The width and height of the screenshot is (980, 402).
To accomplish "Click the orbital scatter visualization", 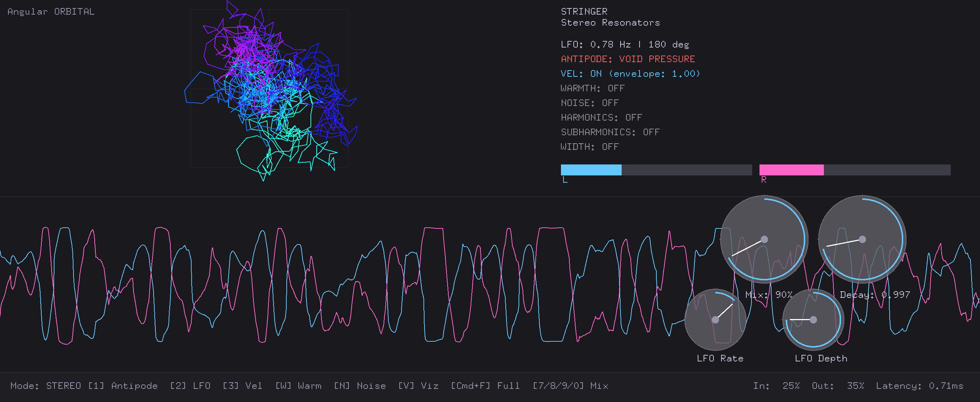I will tap(269, 88).
